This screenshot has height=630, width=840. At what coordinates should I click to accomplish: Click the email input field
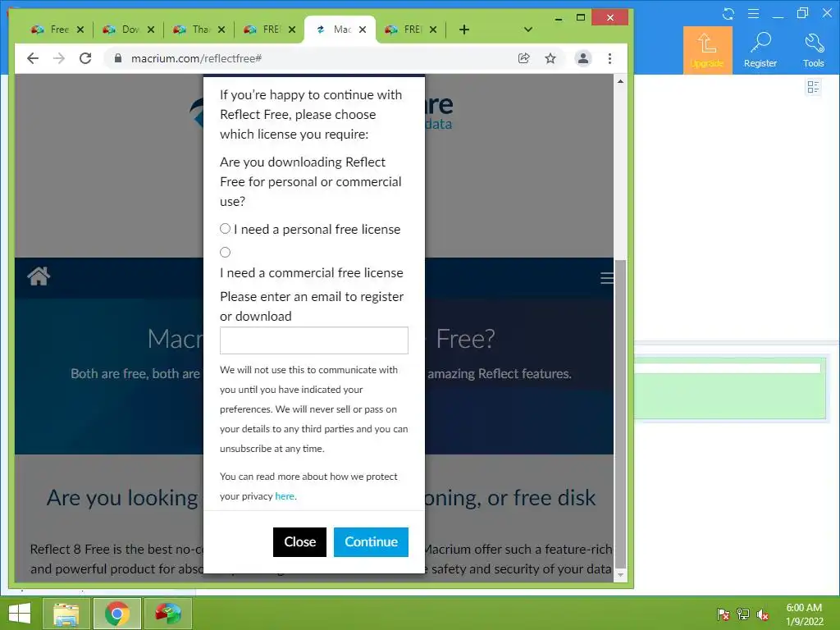click(x=314, y=340)
